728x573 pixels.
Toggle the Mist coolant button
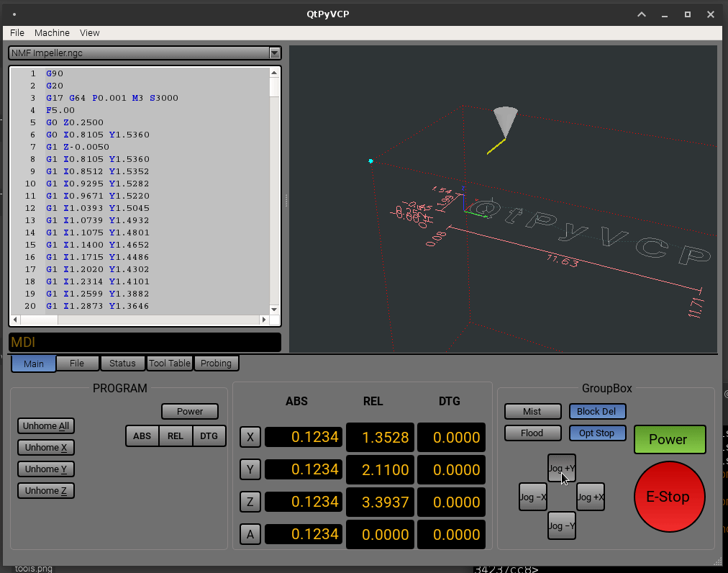tap(532, 411)
